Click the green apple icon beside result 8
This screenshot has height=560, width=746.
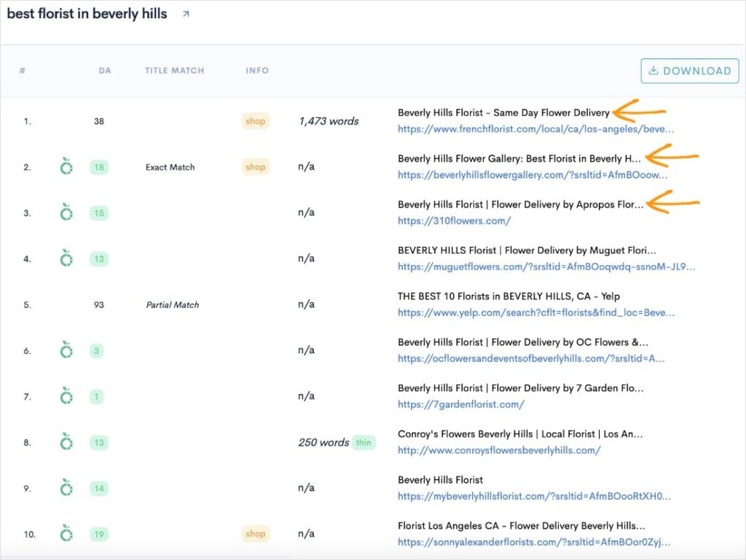click(67, 442)
